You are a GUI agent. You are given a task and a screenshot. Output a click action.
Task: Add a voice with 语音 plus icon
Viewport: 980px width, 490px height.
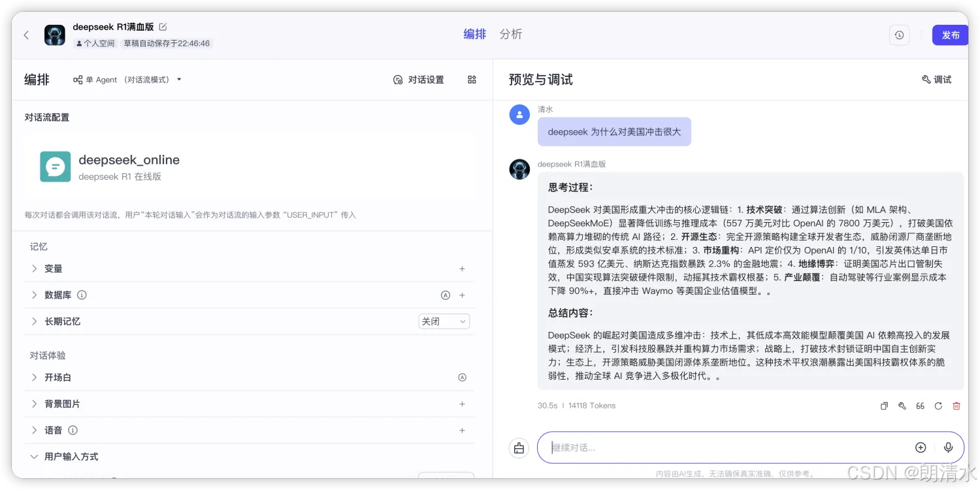point(462,431)
